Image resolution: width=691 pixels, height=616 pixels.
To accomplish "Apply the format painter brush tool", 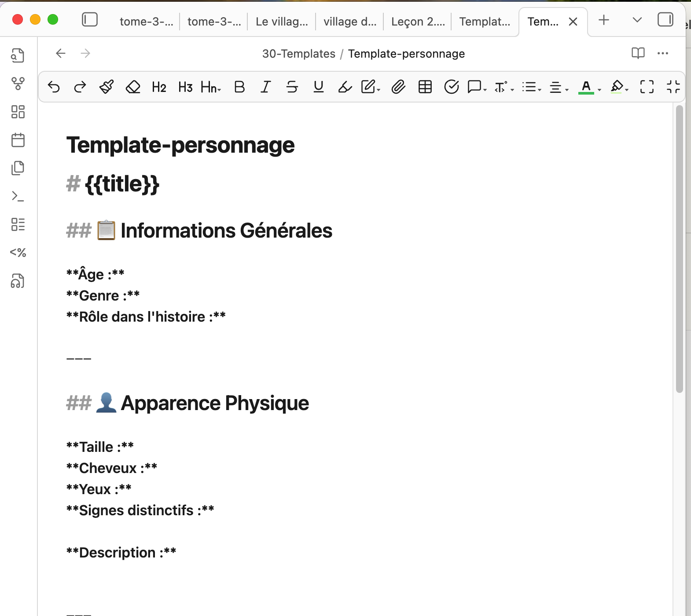I will 107,87.
